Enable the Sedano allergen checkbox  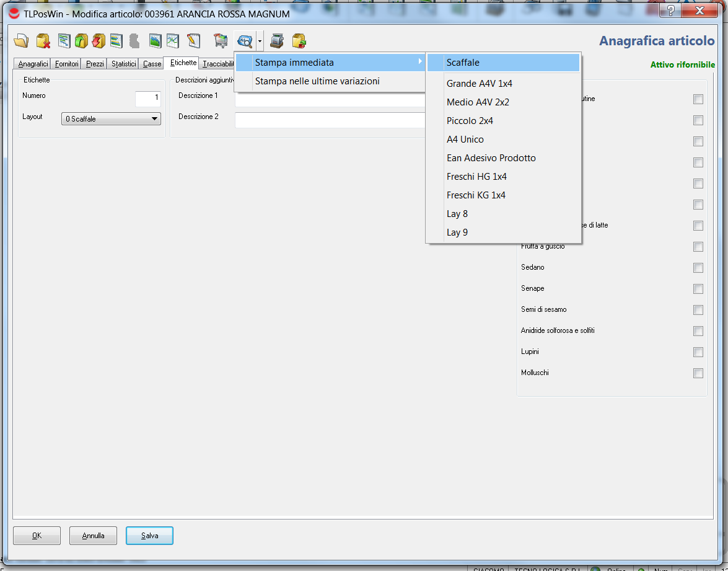[x=698, y=268]
